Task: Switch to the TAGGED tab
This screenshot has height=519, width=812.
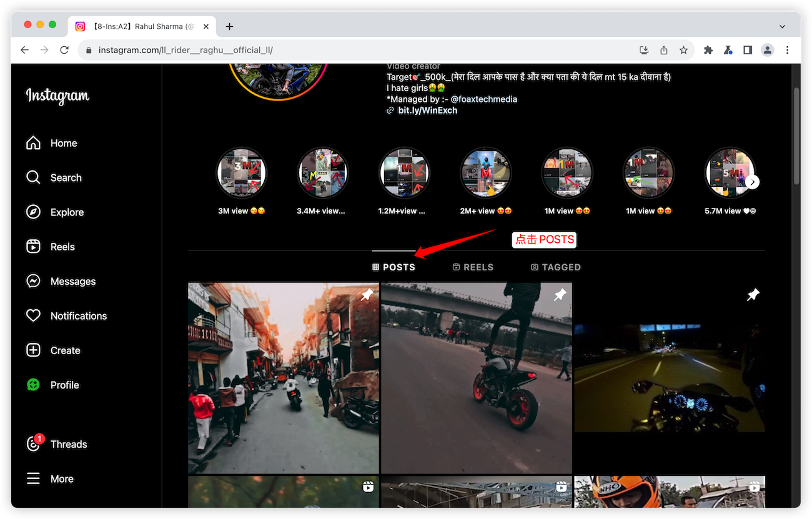Action: (x=555, y=267)
